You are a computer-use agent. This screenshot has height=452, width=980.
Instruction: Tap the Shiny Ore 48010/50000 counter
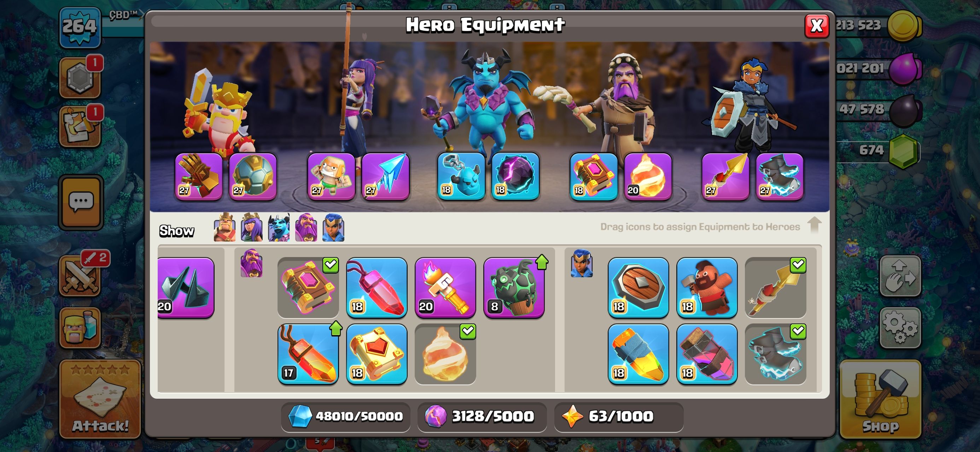345,417
